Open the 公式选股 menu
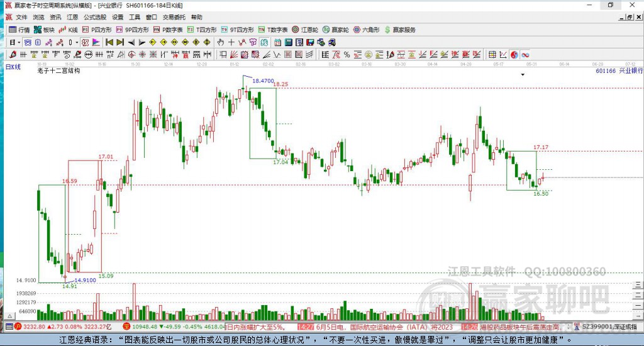The height and width of the screenshot is (346, 644). tap(95, 17)
